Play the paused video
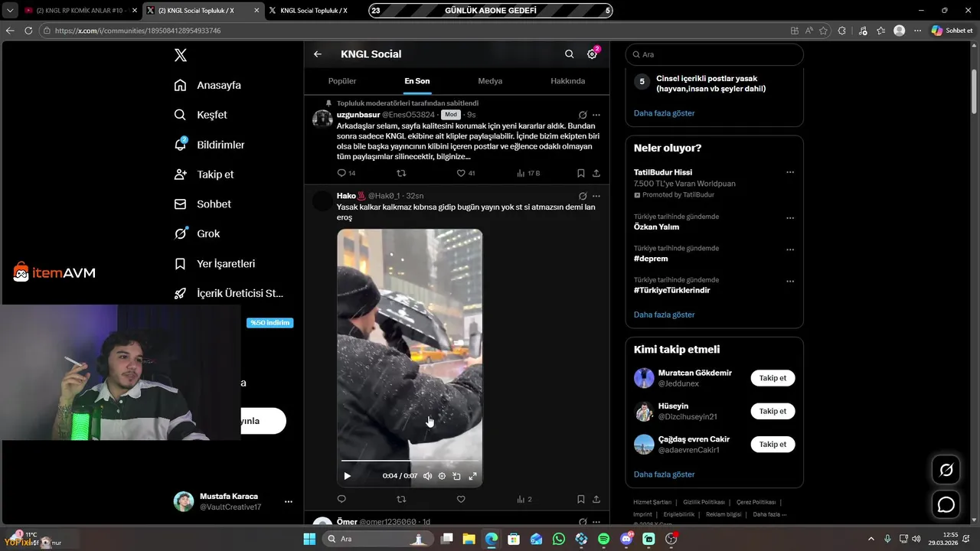The height and width of the screenshot is (551, 980). (x=347, y=476)
